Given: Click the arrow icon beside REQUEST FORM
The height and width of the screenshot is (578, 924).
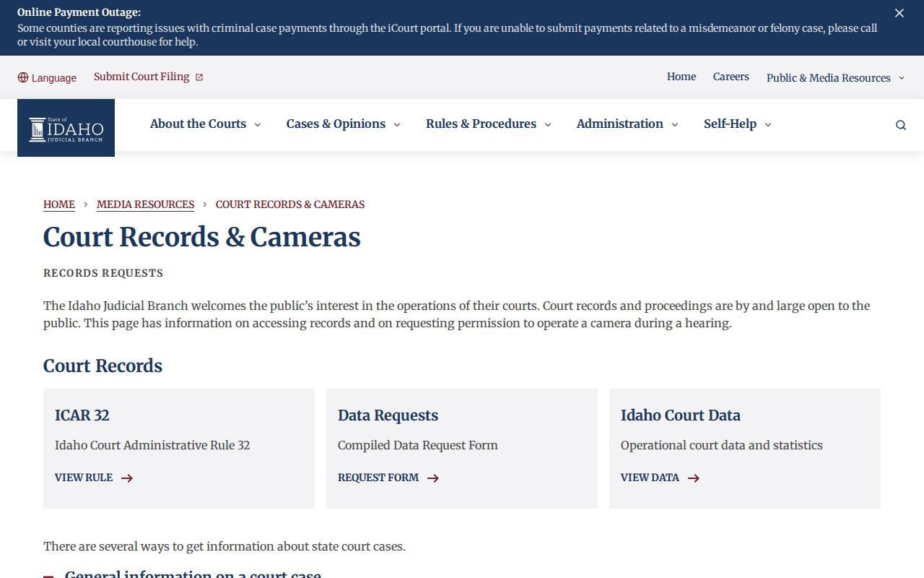Looking at the screenshot, I should point(433,478).
